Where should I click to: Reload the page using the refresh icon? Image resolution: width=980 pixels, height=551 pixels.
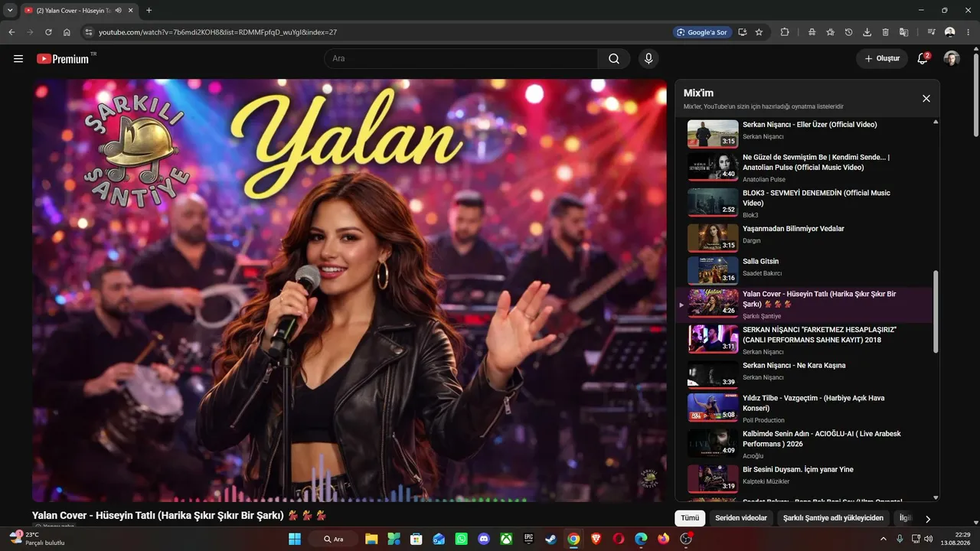point(48,32)
